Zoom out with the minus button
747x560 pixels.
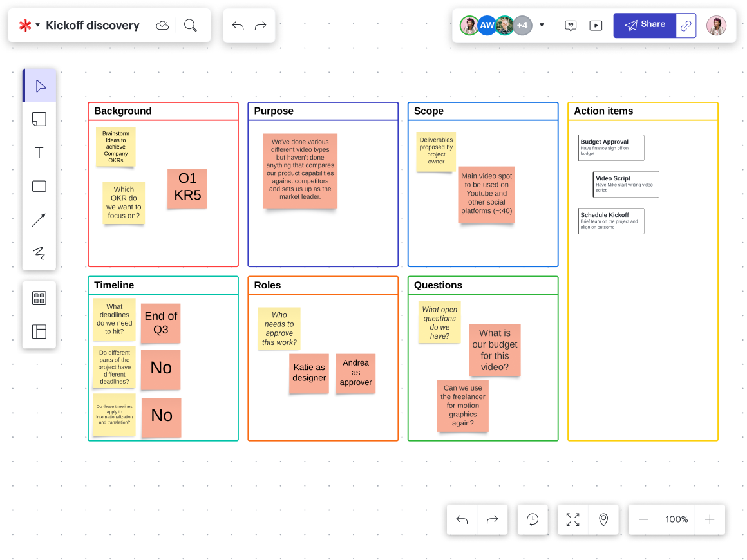[x=643, y=519]
